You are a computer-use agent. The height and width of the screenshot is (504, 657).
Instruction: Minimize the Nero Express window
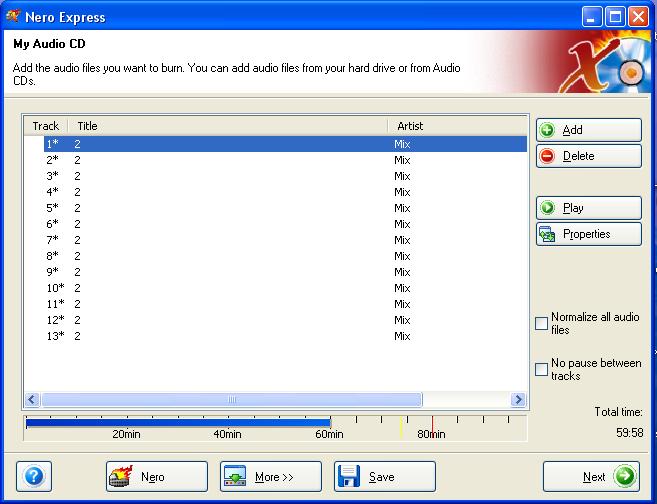(x=592, y=17)
